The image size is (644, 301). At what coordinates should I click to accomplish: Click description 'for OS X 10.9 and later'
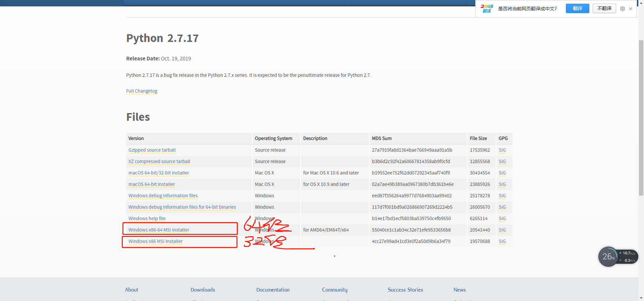click(x=326, y=184)
